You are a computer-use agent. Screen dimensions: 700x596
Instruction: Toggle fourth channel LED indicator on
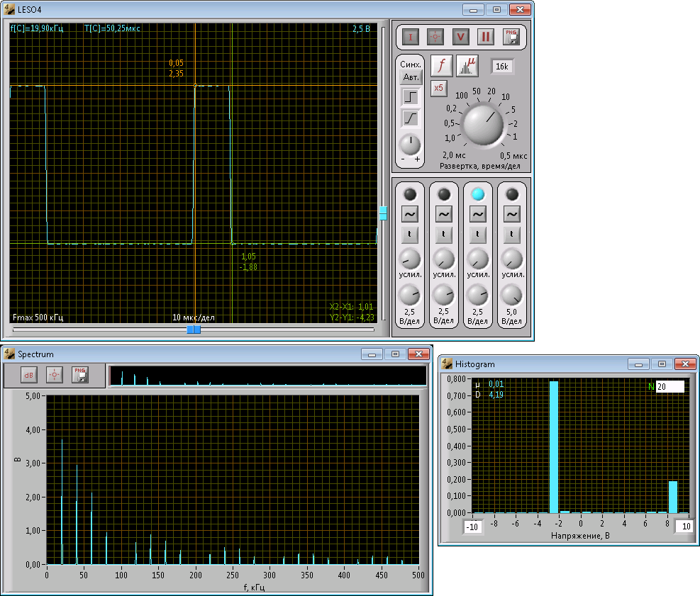tap(511, 194)
